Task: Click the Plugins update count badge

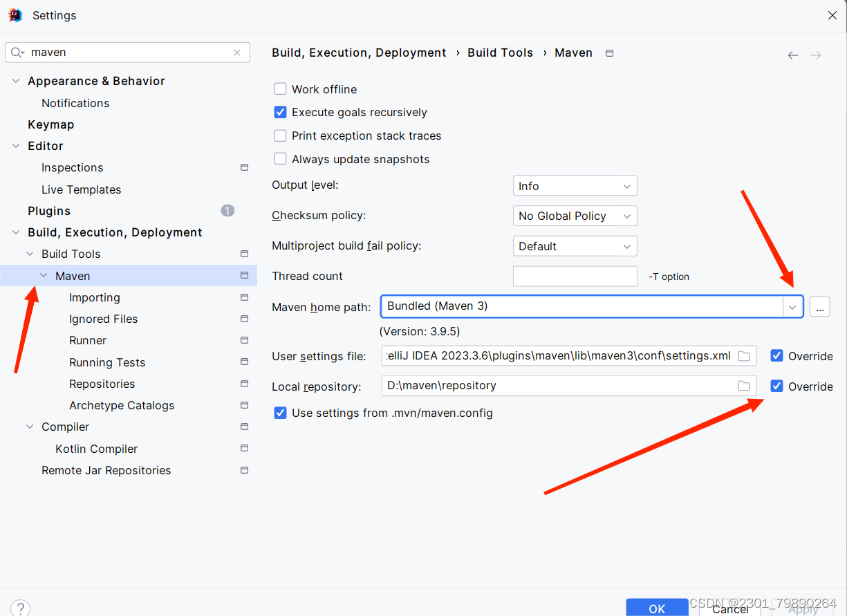Action: coord(227,211)
